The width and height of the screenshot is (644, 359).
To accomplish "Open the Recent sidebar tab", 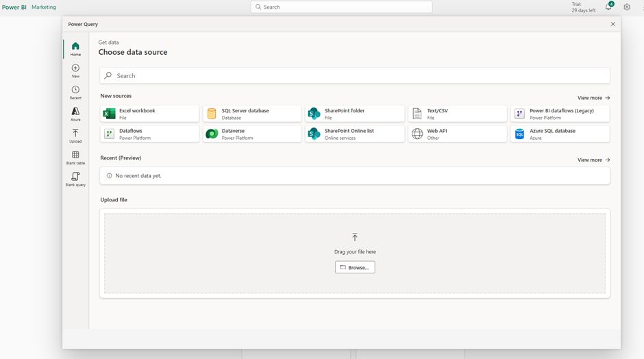I will tap(75, 92).
